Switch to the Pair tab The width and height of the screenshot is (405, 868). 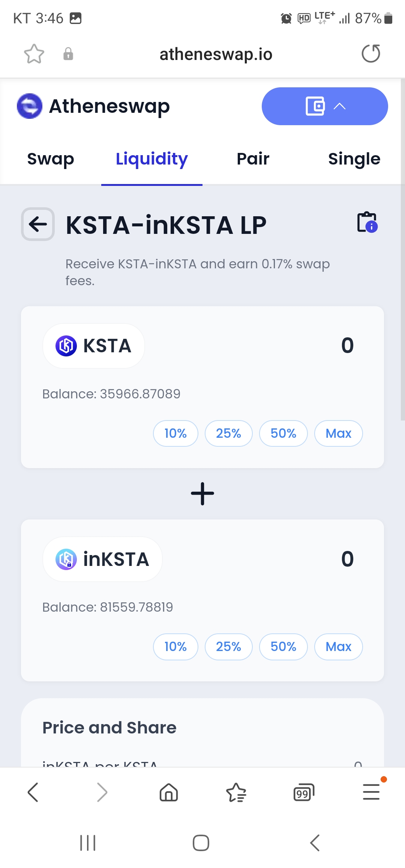pyautogui.click(x=253, y=159)
